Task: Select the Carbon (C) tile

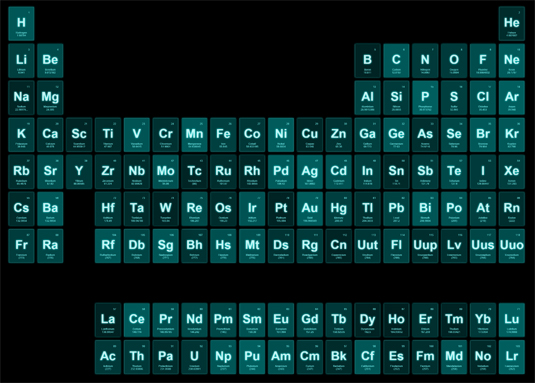Action: pos(396,61)
